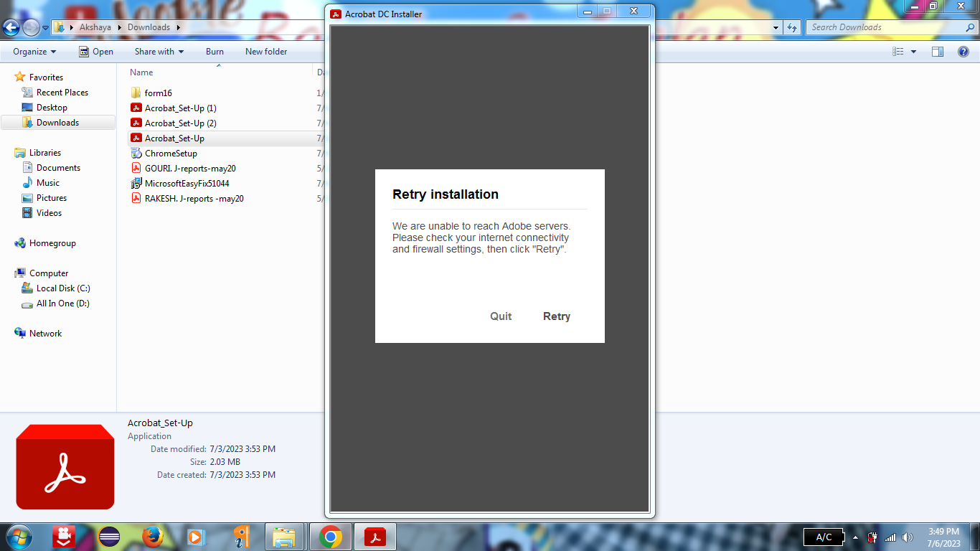Go forward in Explorer navigation
This screenshot has height=551, width=980.
point(31,27)
